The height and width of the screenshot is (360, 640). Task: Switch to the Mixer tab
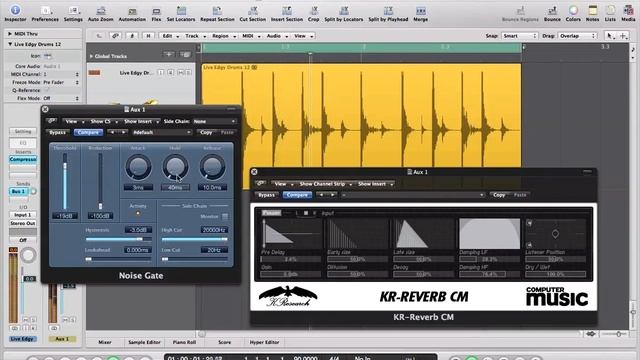[105, 342]
